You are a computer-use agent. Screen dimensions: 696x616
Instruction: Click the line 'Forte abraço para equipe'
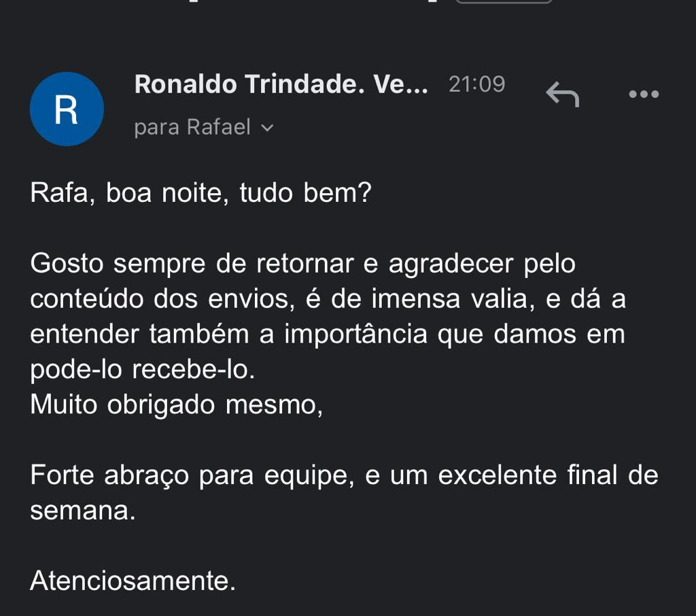point(344,475)
